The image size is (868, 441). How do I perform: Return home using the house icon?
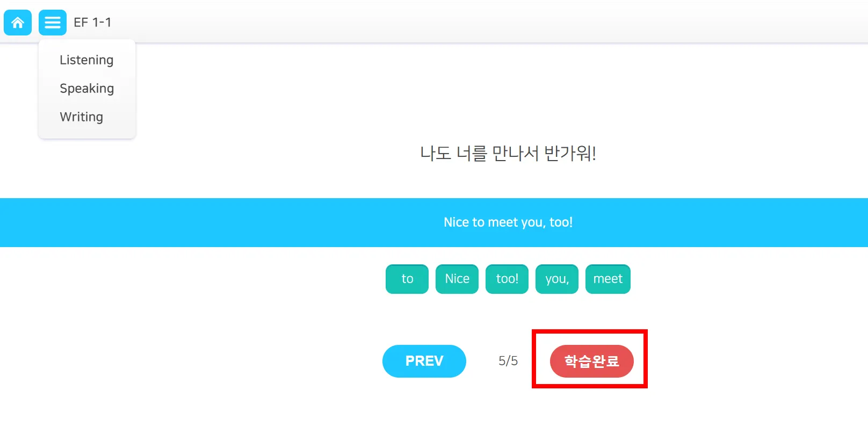(x=18, y=23)
